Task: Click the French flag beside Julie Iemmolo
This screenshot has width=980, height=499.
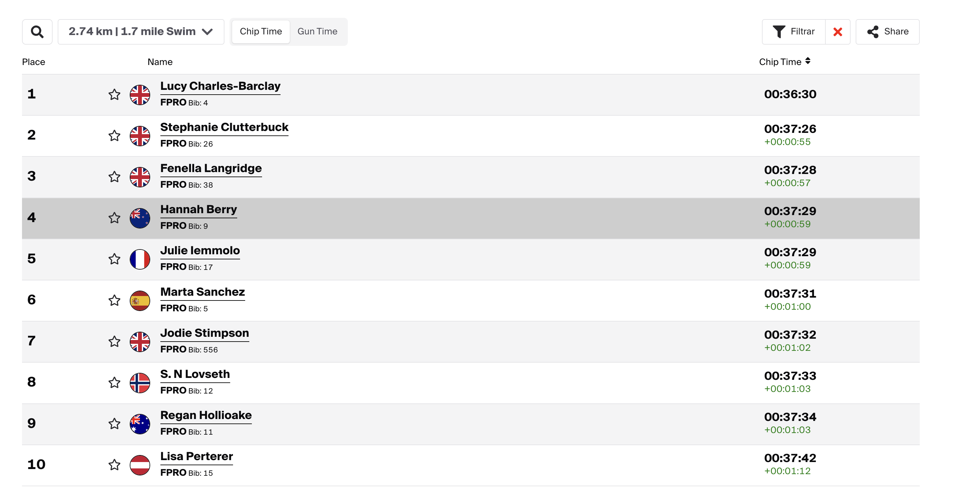Action: pos(140,259)
